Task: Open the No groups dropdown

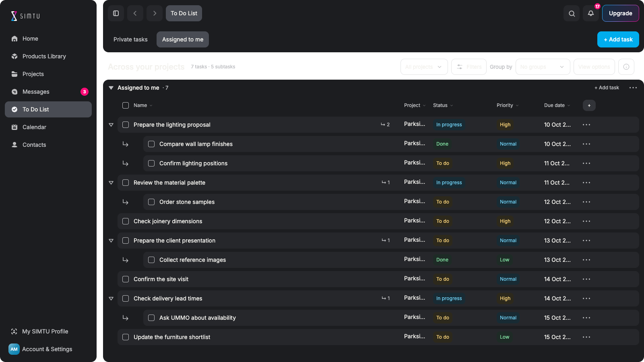Action: pyautogui.click(x=543, y=67)
